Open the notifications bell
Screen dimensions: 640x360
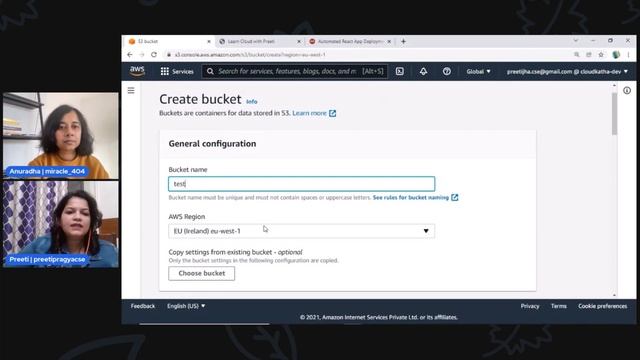tap(423, 71)
